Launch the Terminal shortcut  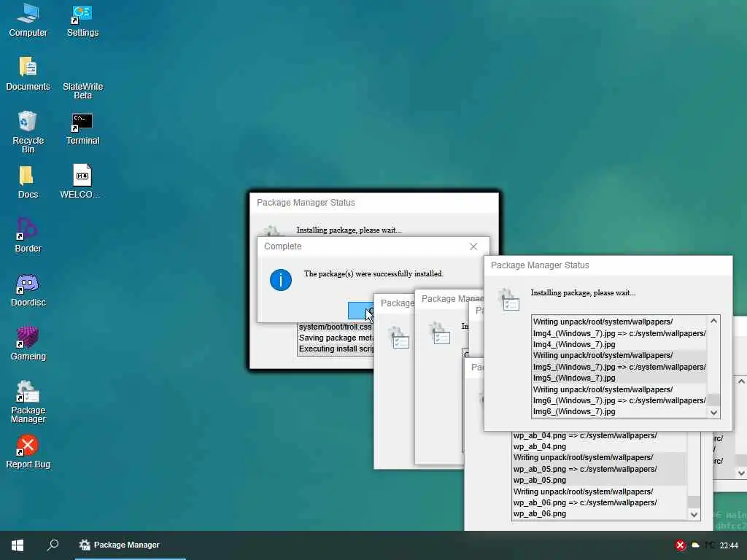pos(82,128)
